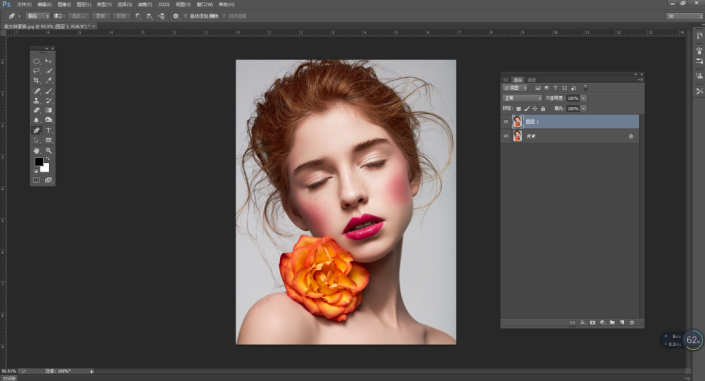Select the Background layer thumbnail
The height and width of the screenshot is (381, 705).
tap(518, 136)
